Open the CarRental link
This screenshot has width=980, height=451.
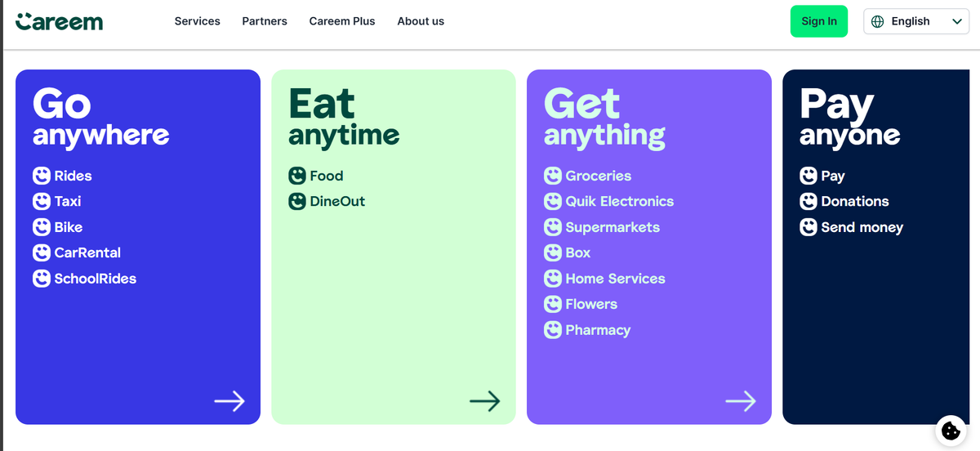pos(87,252)
